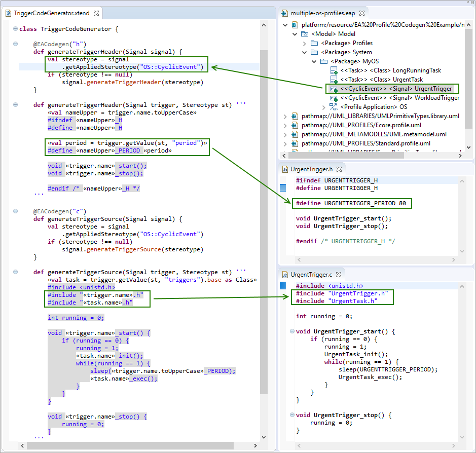Collapse the MyOS package node

point(314,61)
